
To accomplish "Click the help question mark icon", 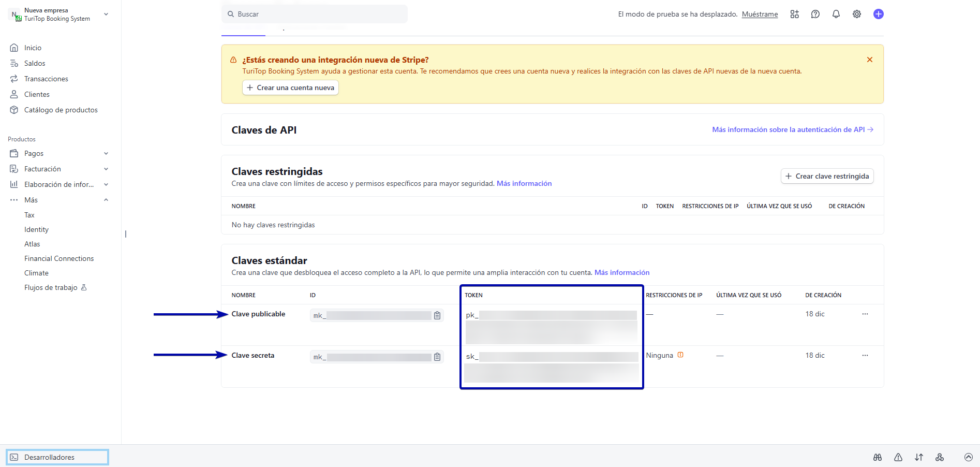I will 815,14.
